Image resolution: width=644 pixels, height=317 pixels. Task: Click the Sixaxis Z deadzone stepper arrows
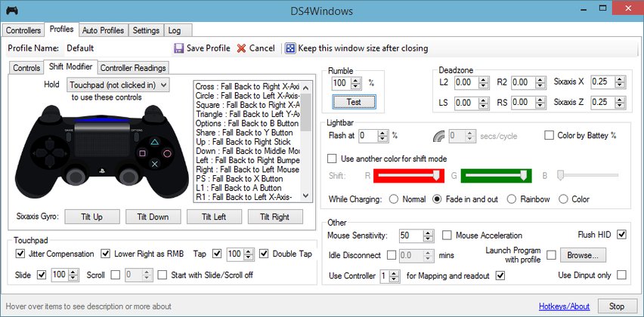pos(620,103)
